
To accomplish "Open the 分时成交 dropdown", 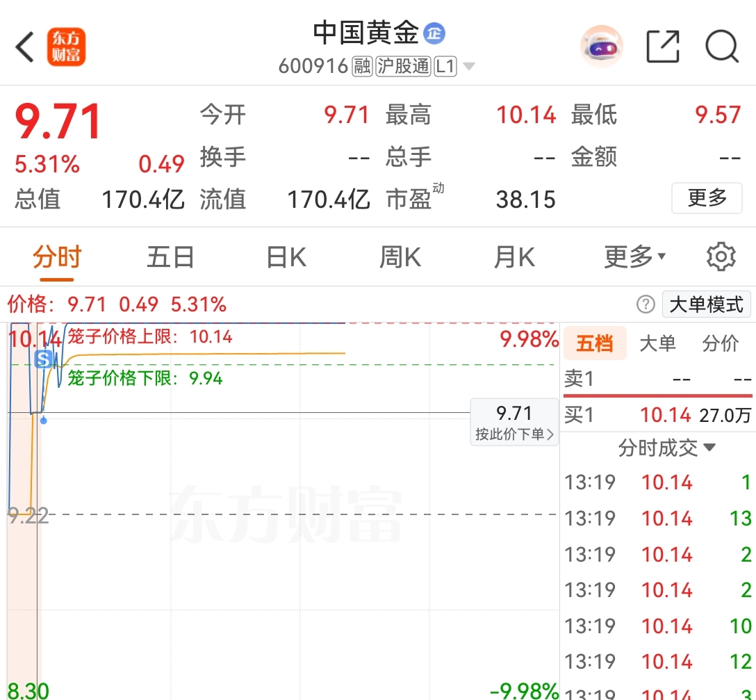I will 666,448.
